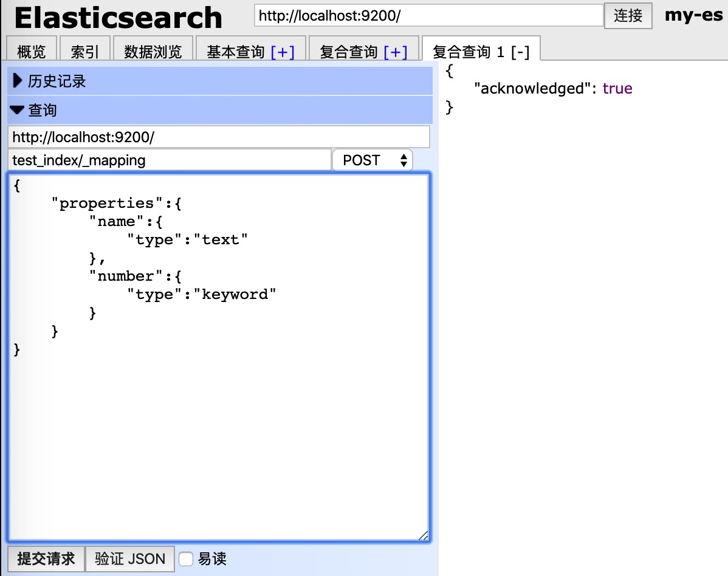Click the Elasticsearch header title
This screenshot has width=728, height=576.
pyautogui.click(x=118, y=18)
